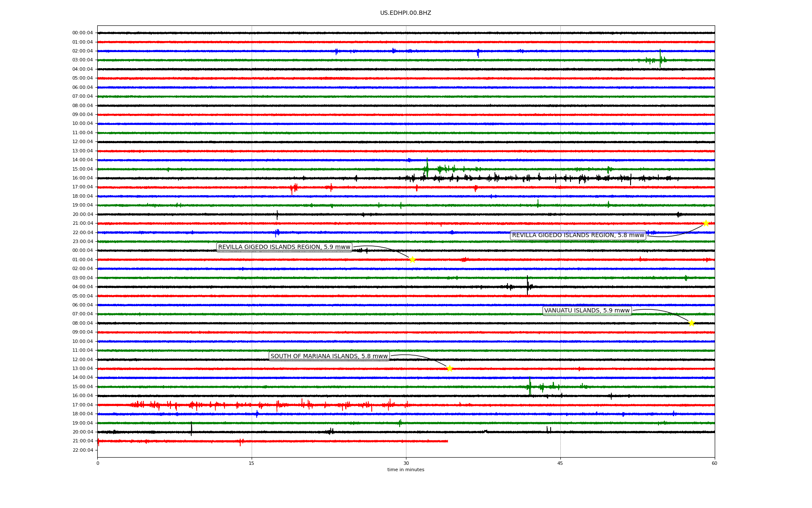Click the REVILLA GIGEDO ISLANDS 5.8 mww label
Viewport: 812px width, 508px height.
coord(578,235)
